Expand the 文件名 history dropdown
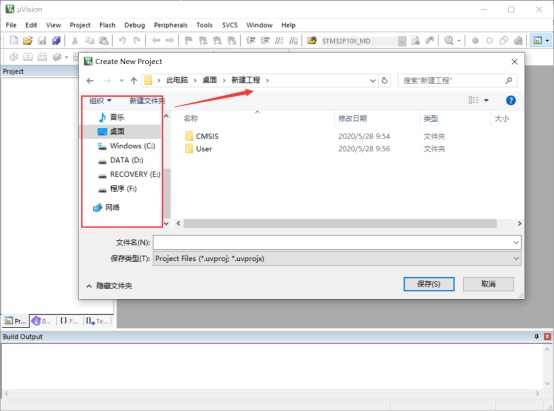The width and height of the screenshot is (554, 411). (x=516, y=242)
